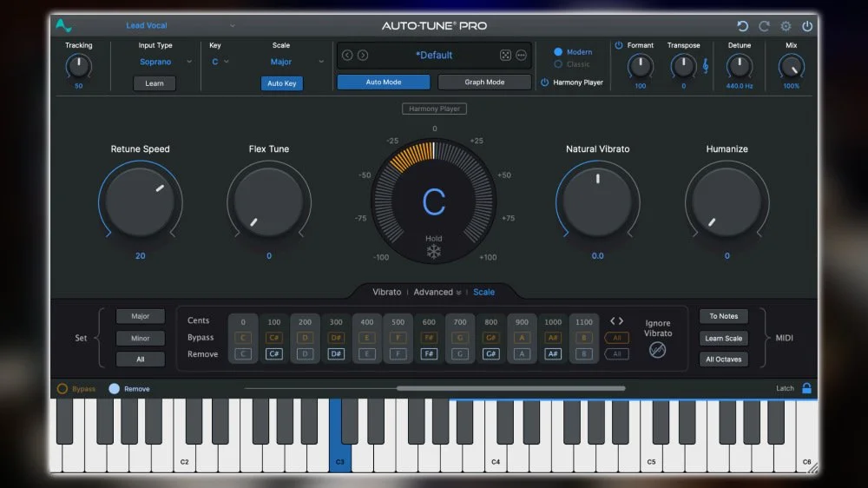The height and width of the screenshot is (488, 868).
Task: Click the Antares logo icon
Action: click(63, 25)
